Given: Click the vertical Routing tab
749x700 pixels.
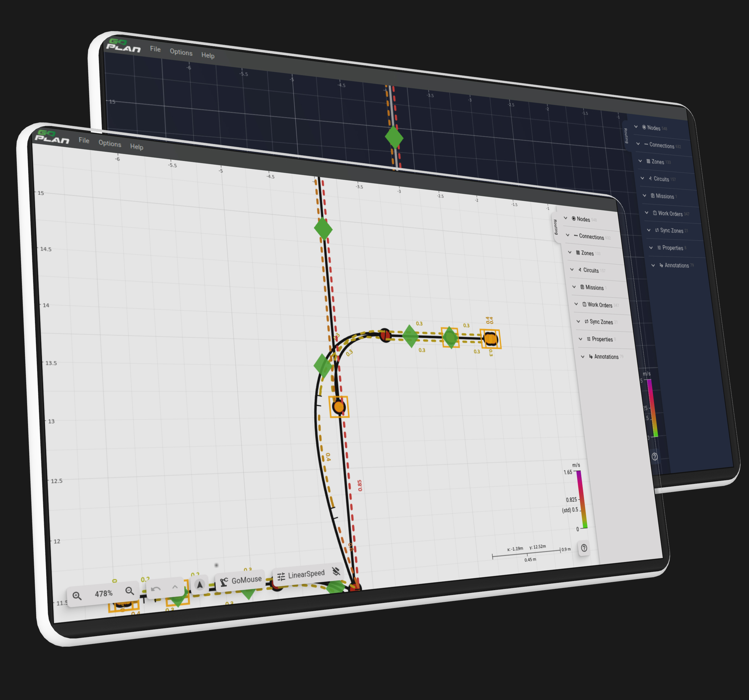Looking at the screenshot, I should (555, 227).
